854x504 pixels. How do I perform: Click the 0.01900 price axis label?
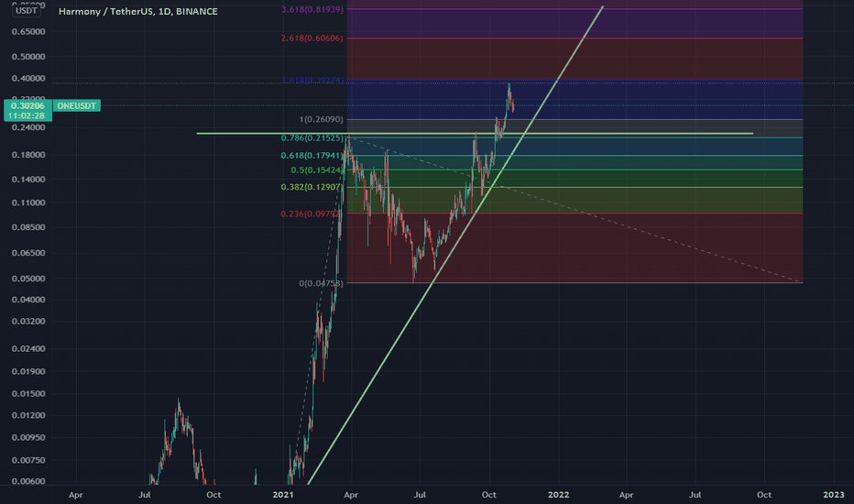coord(28,372)
